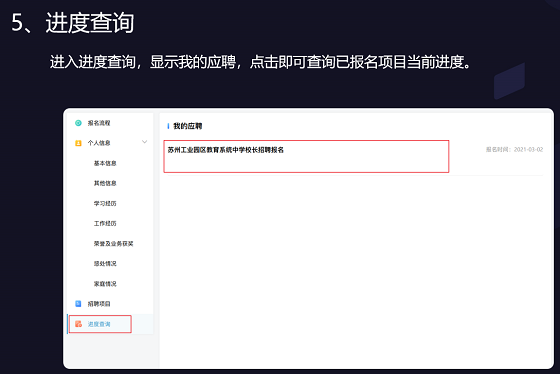Click the 报名时间 2021-03-02 date text
This screenshot has height=374, width=560.
[x=514, y=150]
